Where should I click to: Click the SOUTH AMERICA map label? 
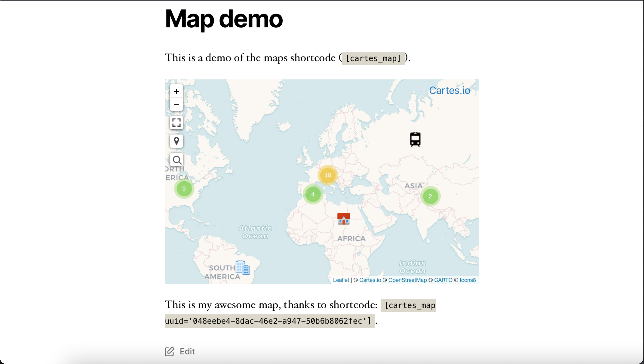point(222,272)
